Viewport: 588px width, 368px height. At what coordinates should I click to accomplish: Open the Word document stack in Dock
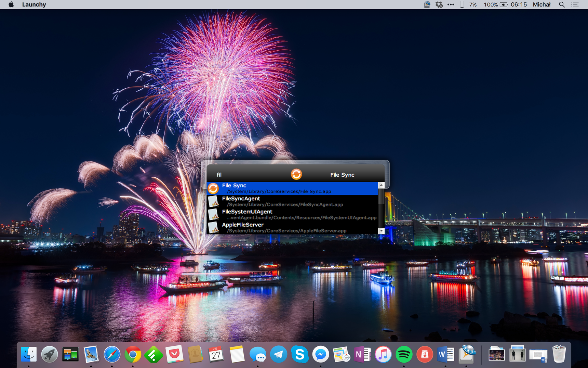point(538,355)
